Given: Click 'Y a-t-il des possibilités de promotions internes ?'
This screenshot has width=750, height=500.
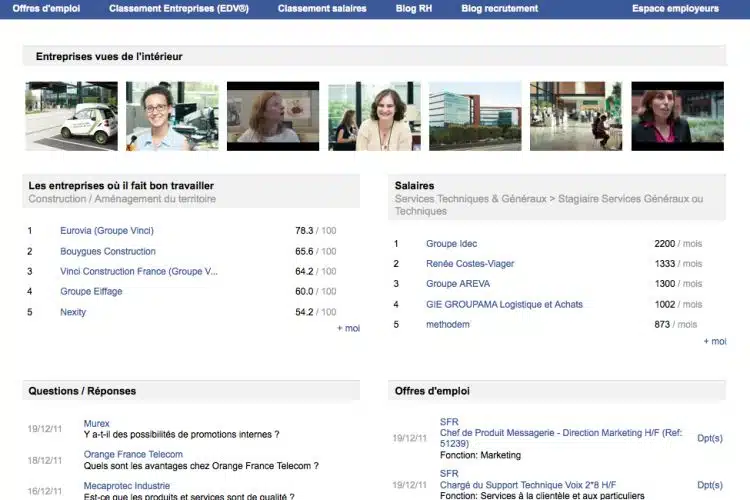Looking at the screenshot, I should (181, 434).
